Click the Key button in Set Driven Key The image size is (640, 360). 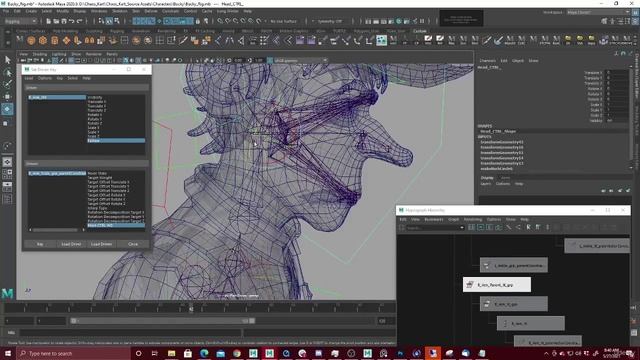(40, 244)
